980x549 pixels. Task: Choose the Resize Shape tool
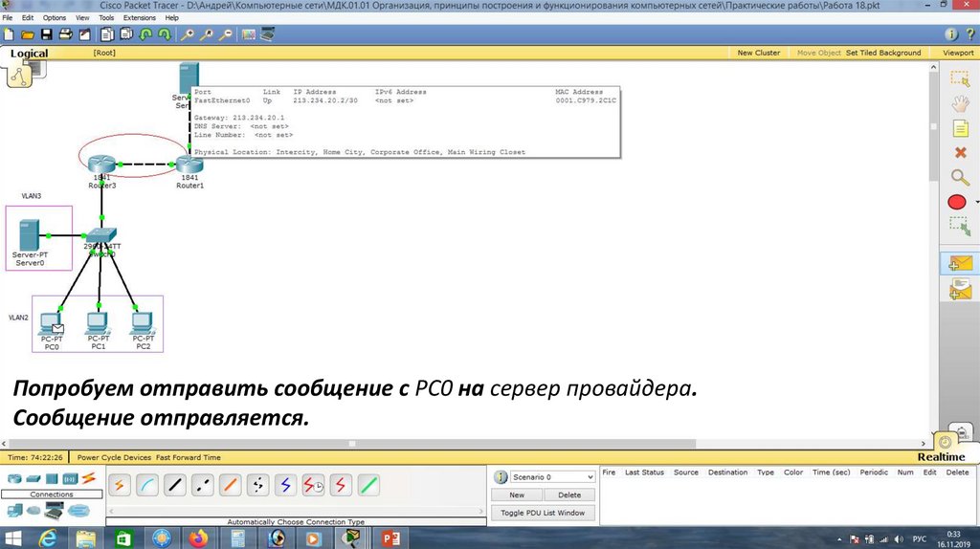[x=959, y=226]
